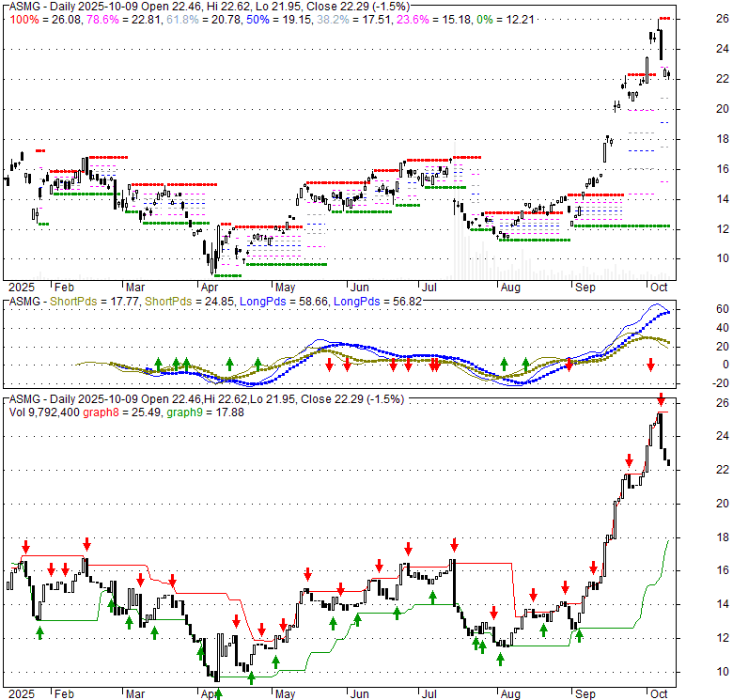Select the 0% Fibonacci level label
733x700 pixels.
(x=485, y=20)
